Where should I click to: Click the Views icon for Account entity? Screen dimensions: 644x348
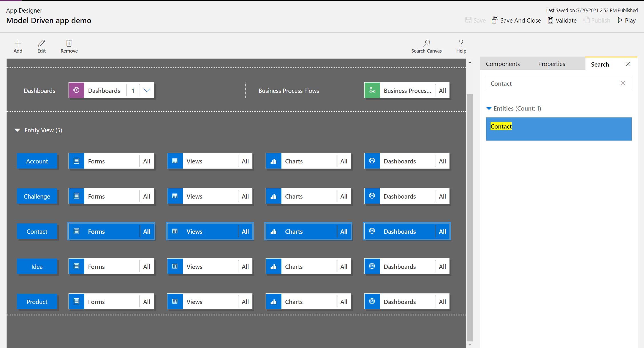point(175,161)
